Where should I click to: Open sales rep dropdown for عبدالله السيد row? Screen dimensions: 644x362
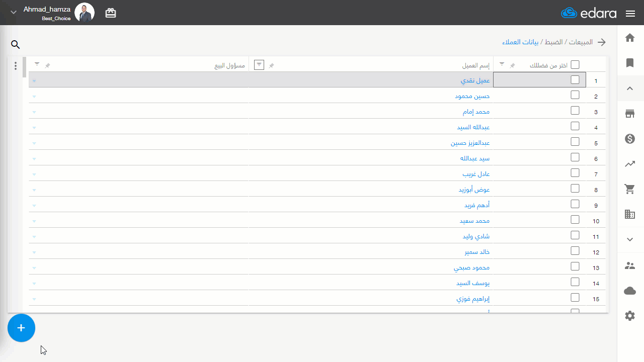pyautogui.click(x=34, y=128)
